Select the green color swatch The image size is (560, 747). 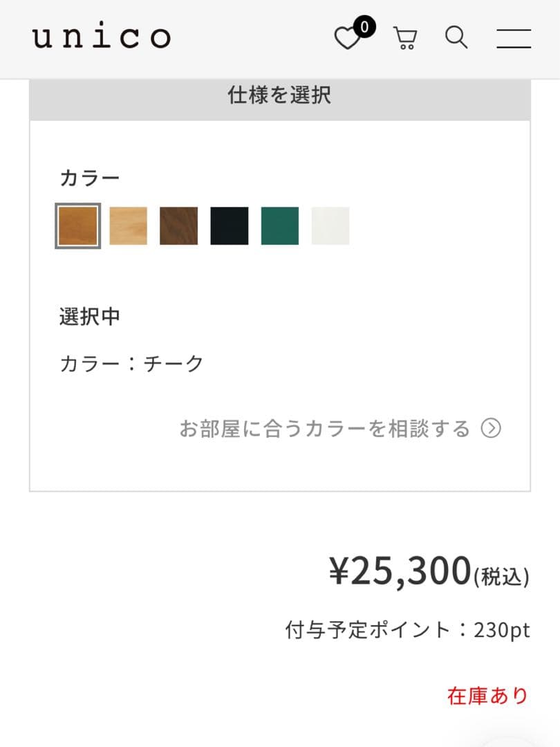pyautogui.click(x=278, y=225)
